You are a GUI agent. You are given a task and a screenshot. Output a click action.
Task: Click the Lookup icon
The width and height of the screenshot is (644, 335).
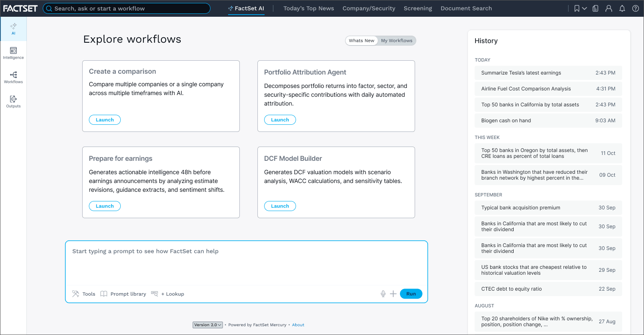(154, 294)
